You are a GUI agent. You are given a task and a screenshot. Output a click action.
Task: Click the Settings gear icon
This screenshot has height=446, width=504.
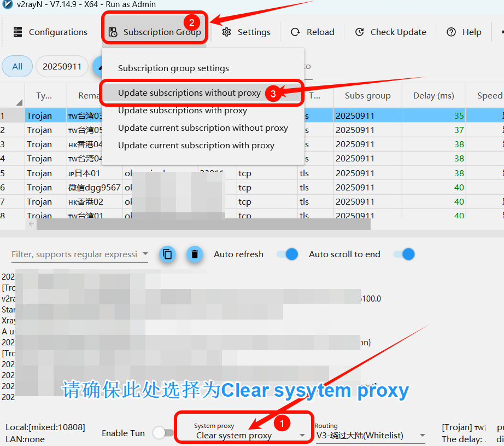[227, 32]
